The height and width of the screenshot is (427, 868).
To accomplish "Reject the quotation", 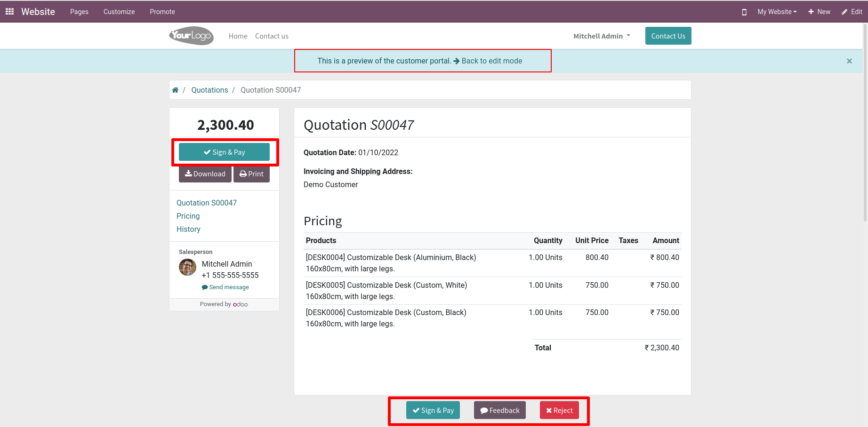I will tap(559, 410).
